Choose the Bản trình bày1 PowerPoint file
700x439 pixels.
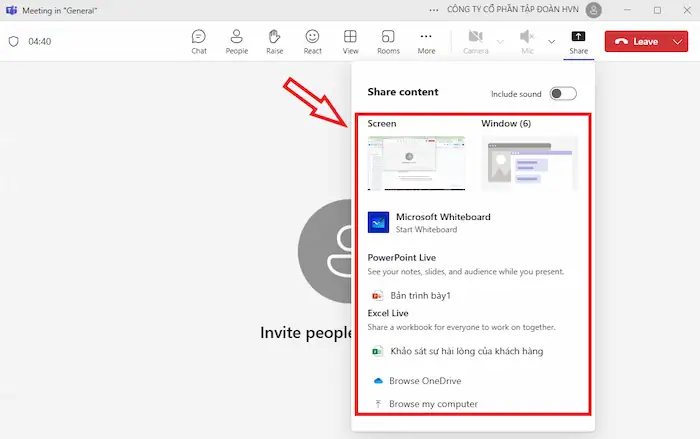(419, 296)
